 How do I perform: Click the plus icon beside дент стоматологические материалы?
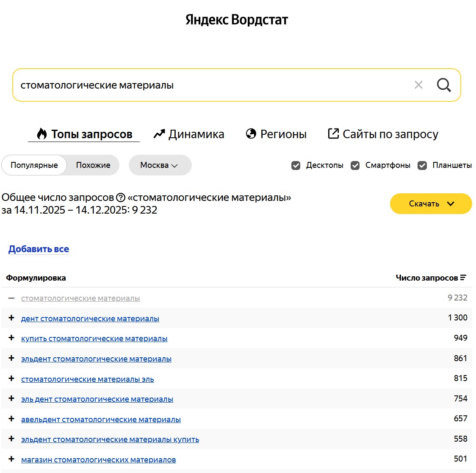[x=11, y=318]
